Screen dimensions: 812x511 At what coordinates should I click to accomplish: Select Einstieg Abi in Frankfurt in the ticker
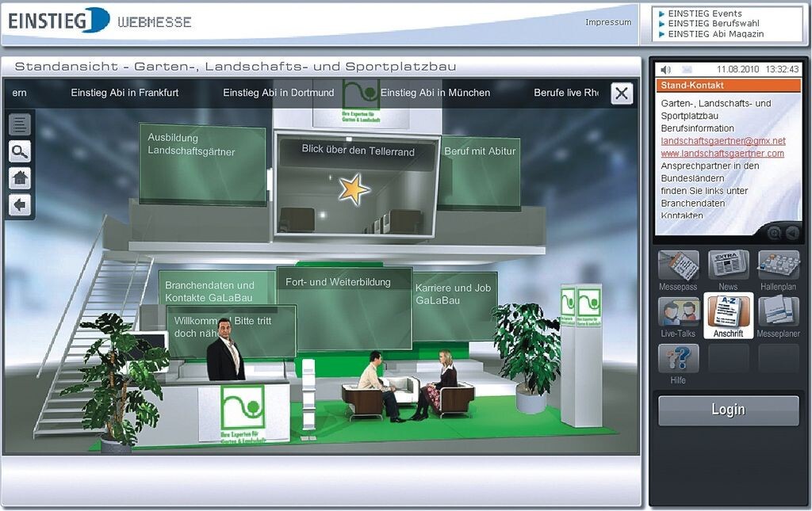[x=124, y=93]
